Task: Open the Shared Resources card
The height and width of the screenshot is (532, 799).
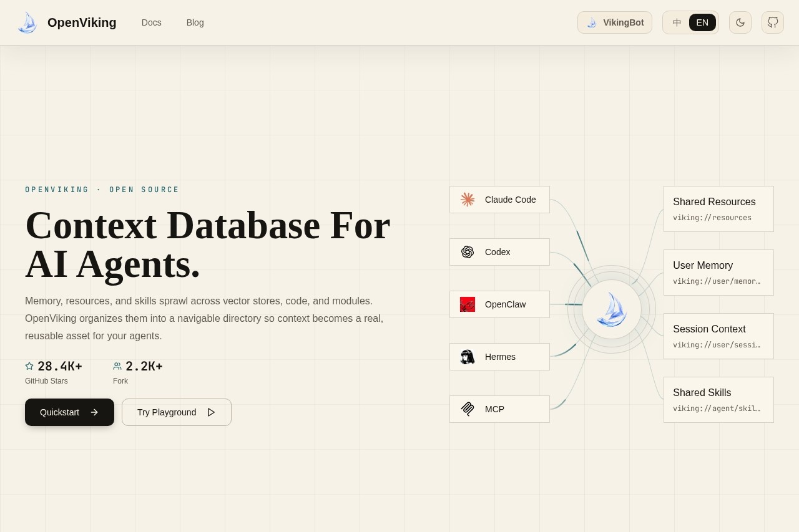Action: [718, 209]
